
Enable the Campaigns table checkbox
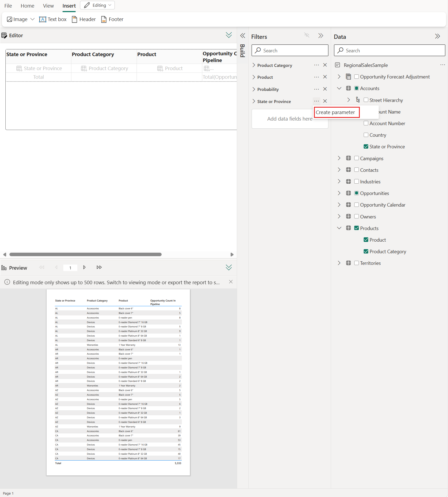356,158
